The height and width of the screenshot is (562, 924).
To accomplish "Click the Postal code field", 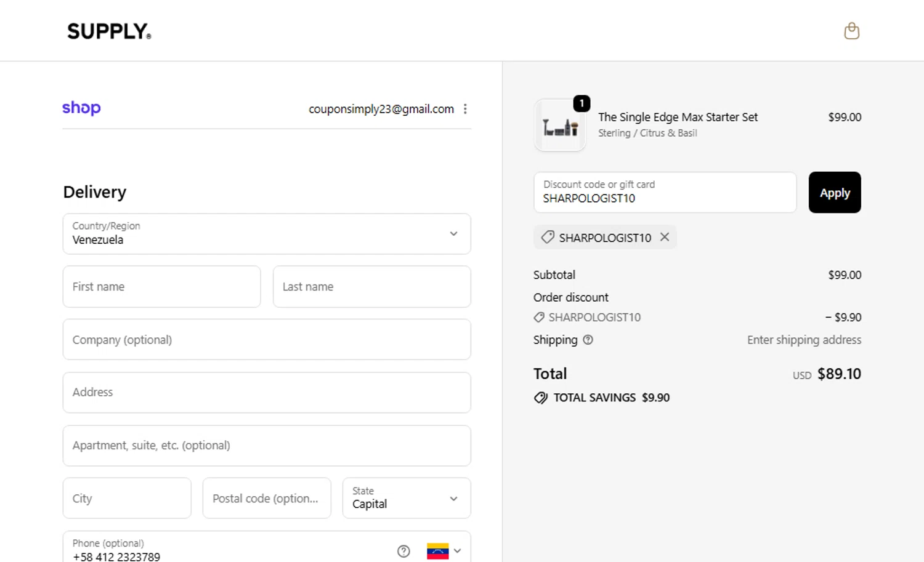I will [267, 498].
